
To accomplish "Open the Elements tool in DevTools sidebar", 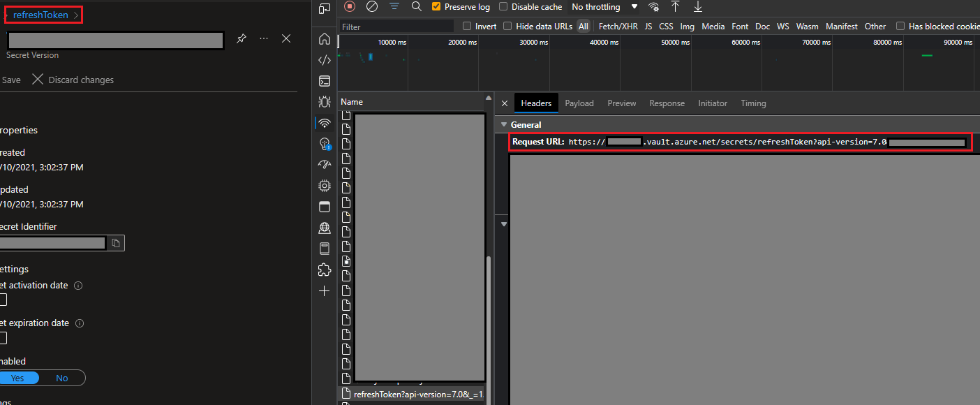I will 324,60.
